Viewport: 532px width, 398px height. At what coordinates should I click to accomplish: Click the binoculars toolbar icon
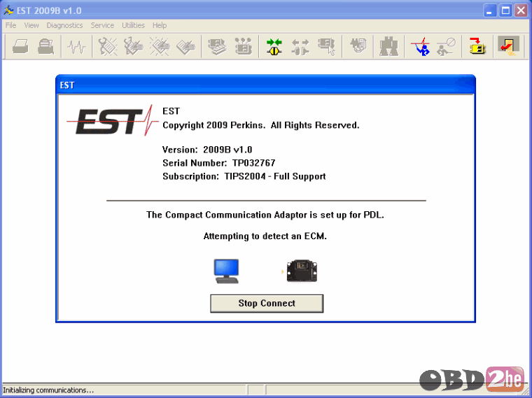click(388, 46)
